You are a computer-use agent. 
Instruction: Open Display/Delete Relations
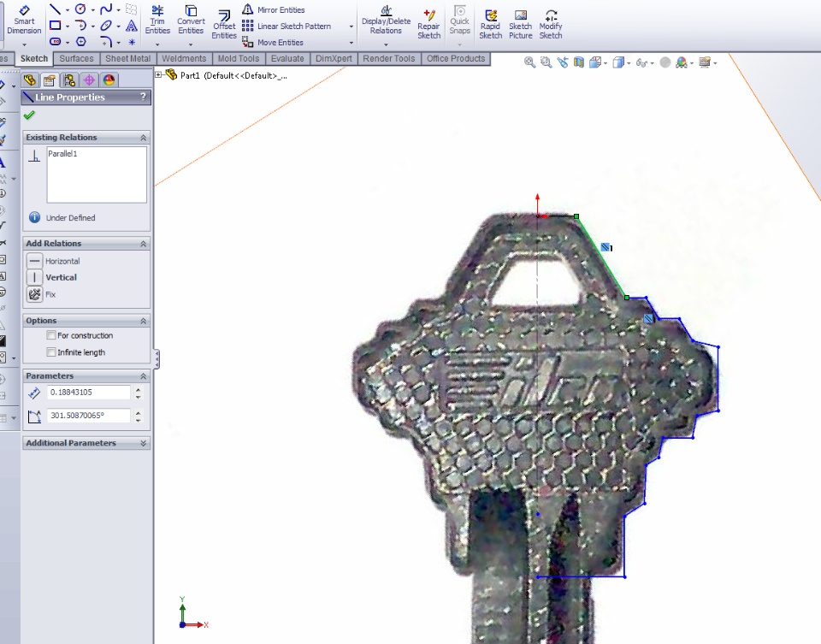click(x=386, y=20)
